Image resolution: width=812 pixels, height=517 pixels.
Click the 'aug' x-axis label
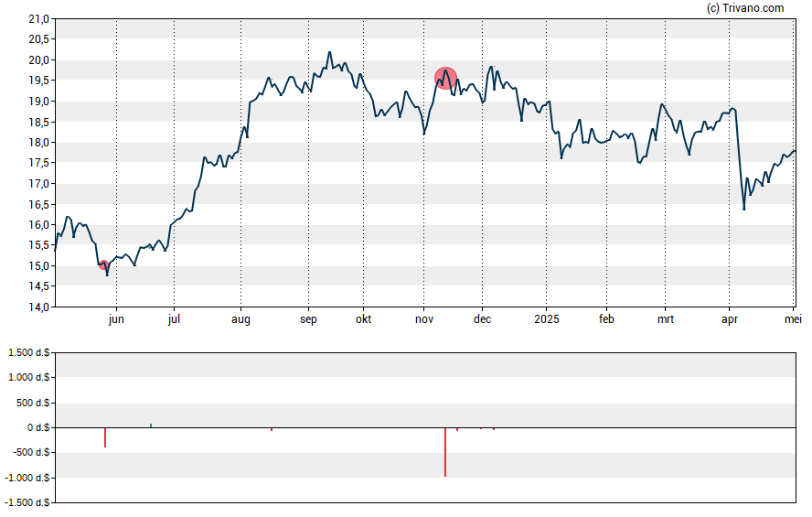240,319
